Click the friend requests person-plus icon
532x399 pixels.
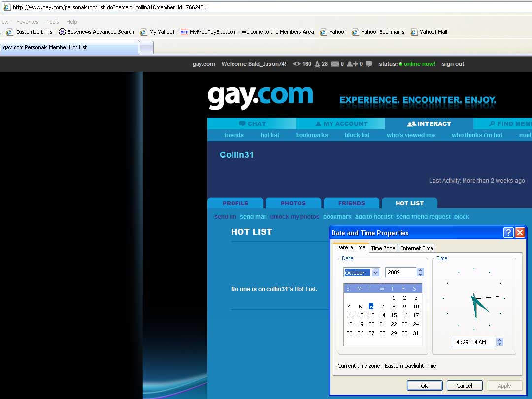[352, 64]
